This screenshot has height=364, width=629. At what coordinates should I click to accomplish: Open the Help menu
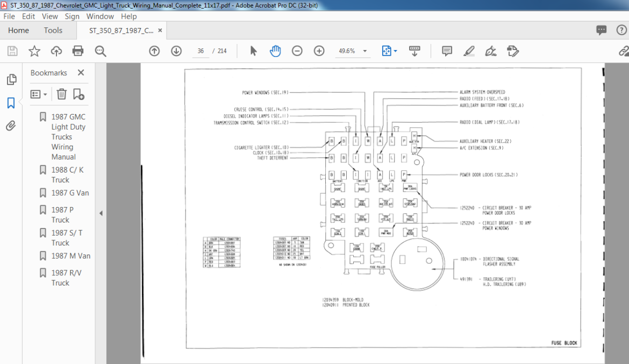pyautogui.click(x=129, y=17)
